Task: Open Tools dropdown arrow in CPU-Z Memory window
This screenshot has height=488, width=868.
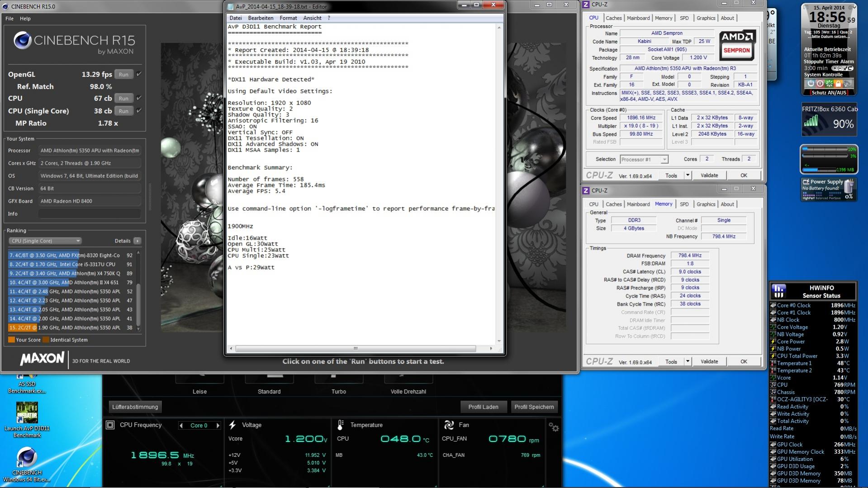Action: pyautogui.click(x=688, y=362)
